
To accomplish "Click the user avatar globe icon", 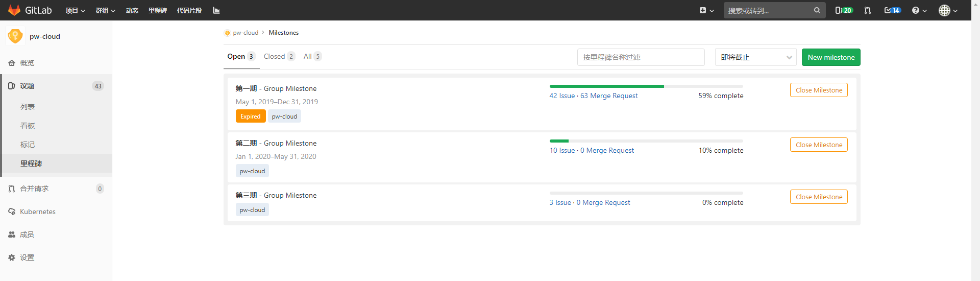I will [944, 10].
